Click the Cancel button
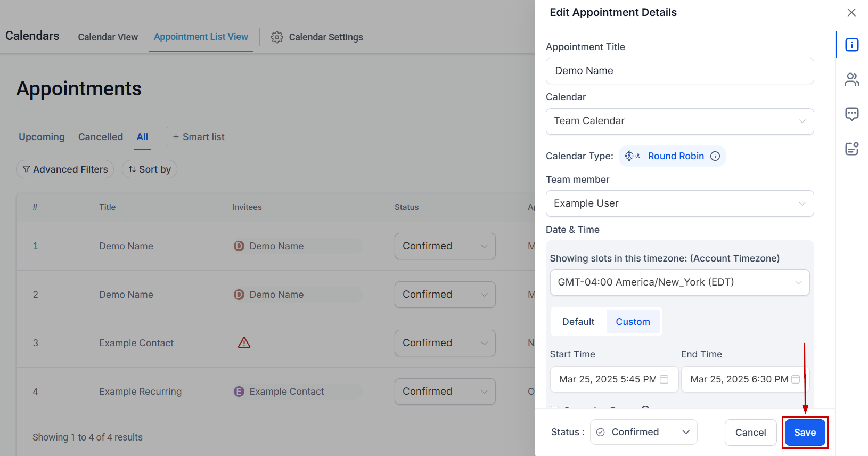Image resolution: width=868 pixels, height=456 pixels. [750, 433]
